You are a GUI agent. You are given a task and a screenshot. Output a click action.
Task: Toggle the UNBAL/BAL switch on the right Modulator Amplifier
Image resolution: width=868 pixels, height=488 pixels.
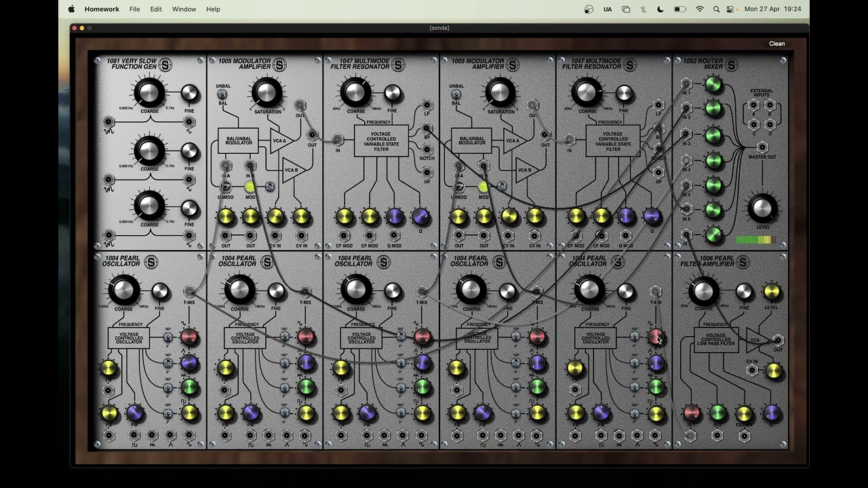456,95
